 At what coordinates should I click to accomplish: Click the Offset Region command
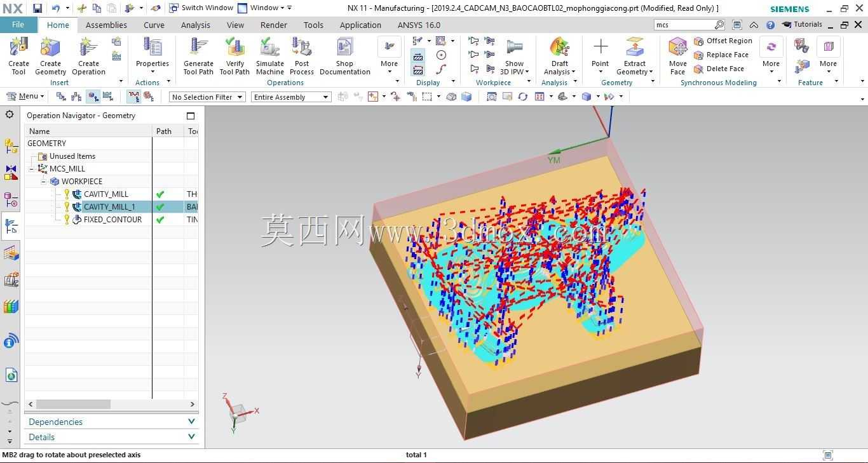pyautogui.click(x=723, y=41)
